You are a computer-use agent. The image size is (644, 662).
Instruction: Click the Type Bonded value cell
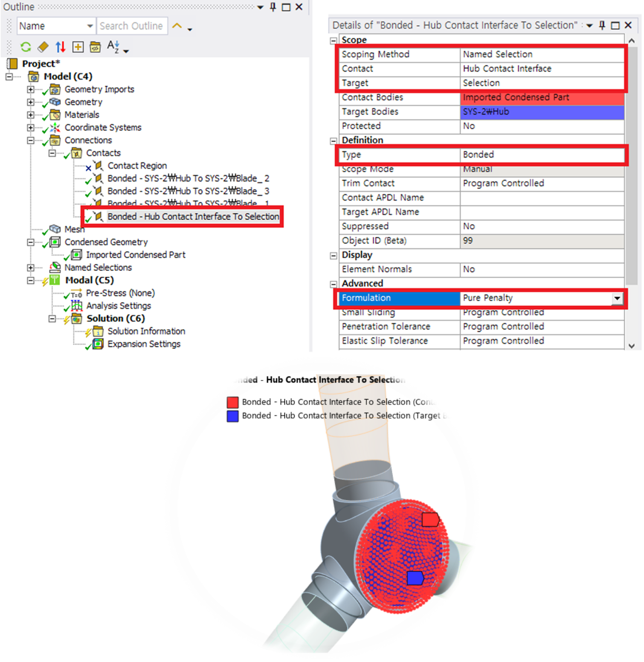coord(542,155)
